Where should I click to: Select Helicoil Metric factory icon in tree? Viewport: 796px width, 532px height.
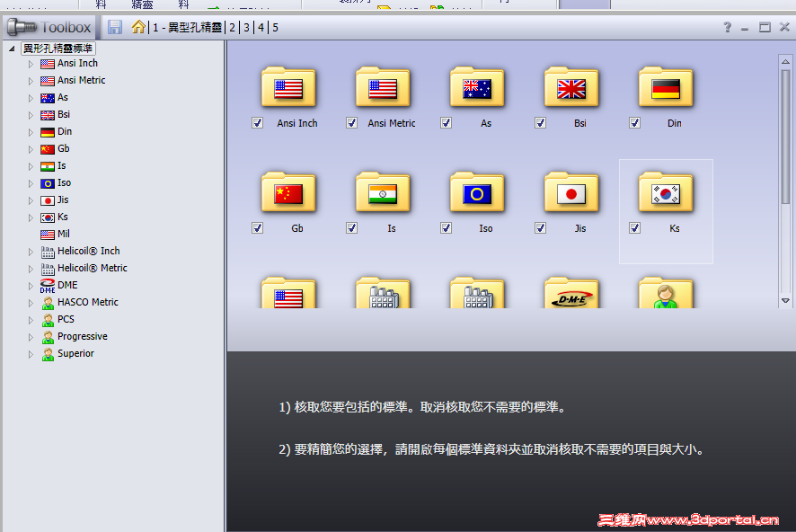[x=48, y=269]
